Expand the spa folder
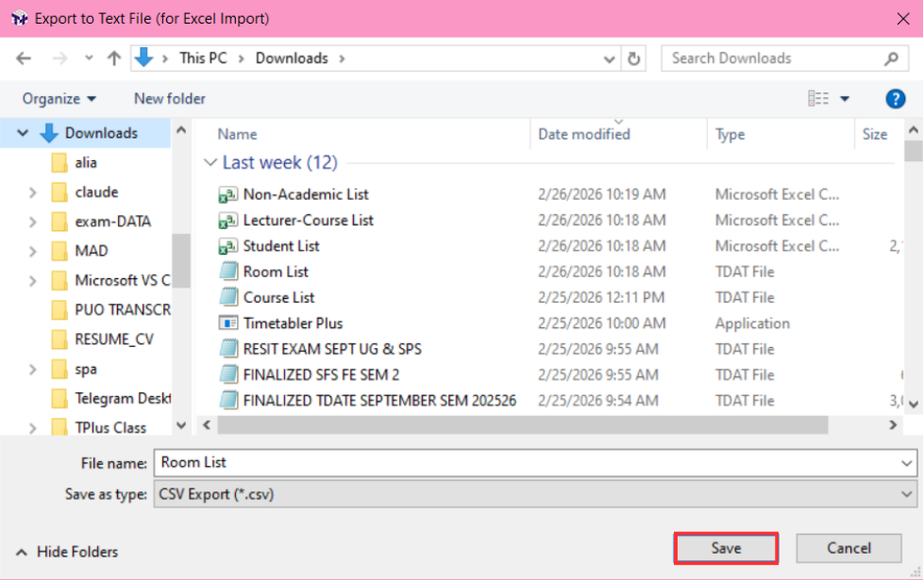The image size is (924, 580). [x=32, y=369]
